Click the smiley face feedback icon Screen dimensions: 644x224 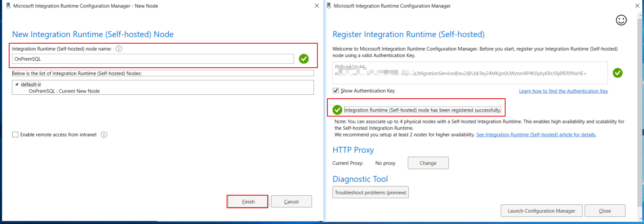click(x=621, y=20)
